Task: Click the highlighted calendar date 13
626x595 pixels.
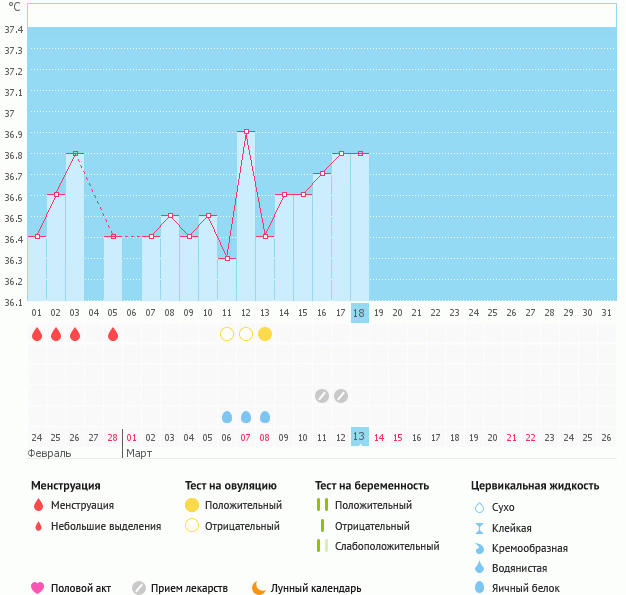Action: [x=360, y=437]
